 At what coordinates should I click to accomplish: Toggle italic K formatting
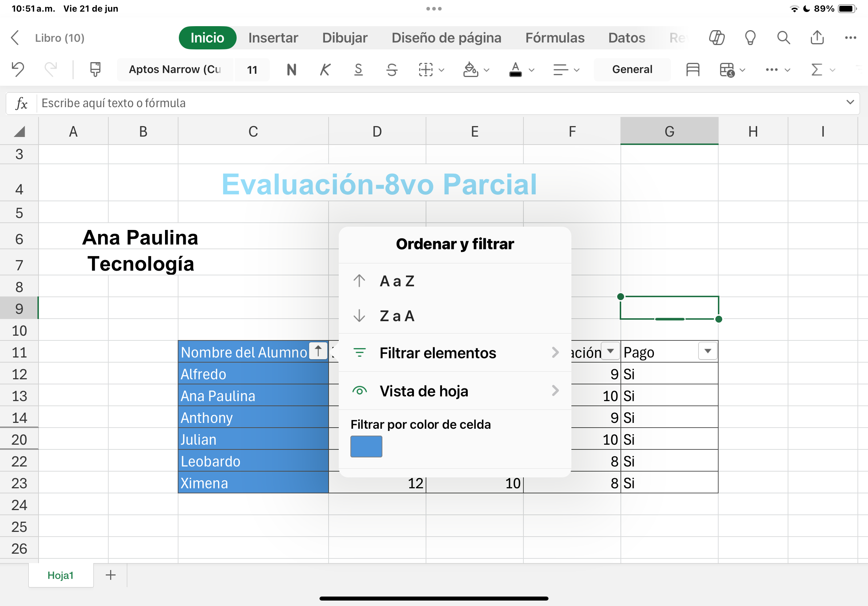(x=325, y=69)
